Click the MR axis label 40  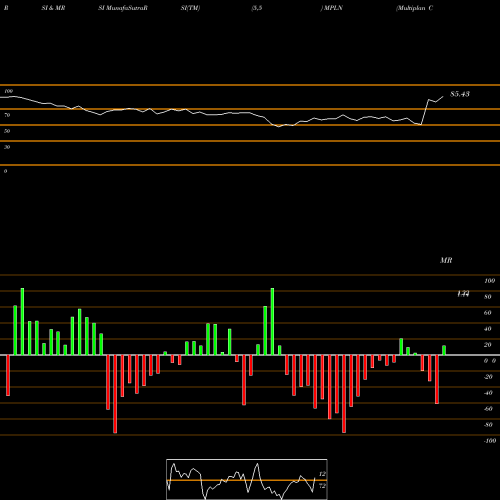point(487,329)
